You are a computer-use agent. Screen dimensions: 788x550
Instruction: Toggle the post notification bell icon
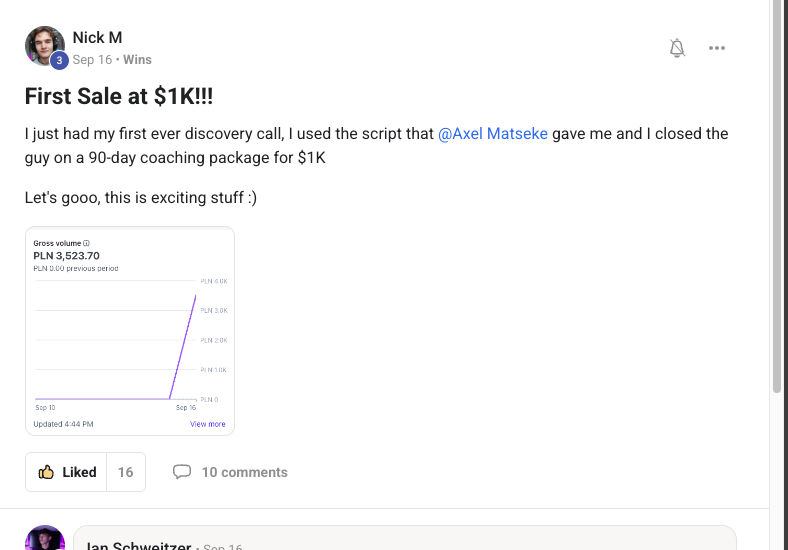(677, 48)
